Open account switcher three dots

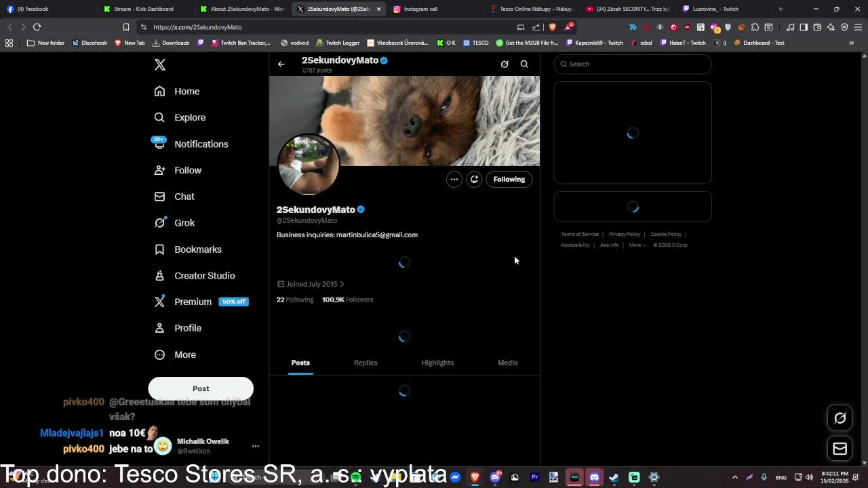[256, 446]
